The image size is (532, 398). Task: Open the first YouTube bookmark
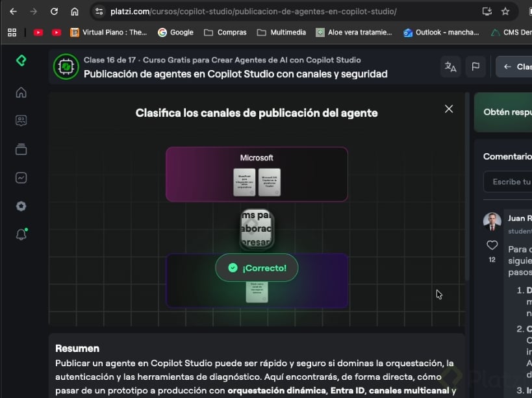pyautogui.click(x=38, y=32)
